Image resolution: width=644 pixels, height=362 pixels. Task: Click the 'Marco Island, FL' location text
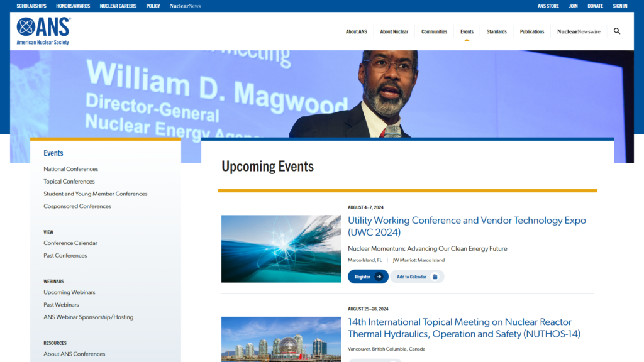point(365,260)
